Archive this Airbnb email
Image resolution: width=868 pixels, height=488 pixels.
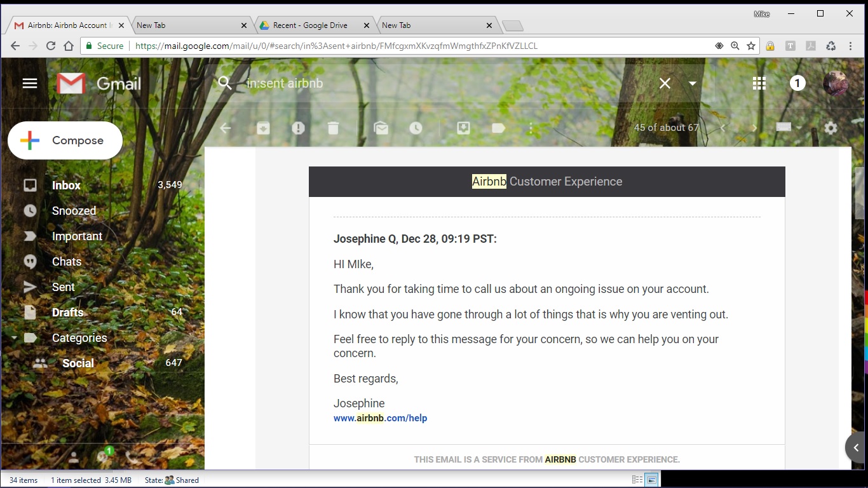coord(263,128)
